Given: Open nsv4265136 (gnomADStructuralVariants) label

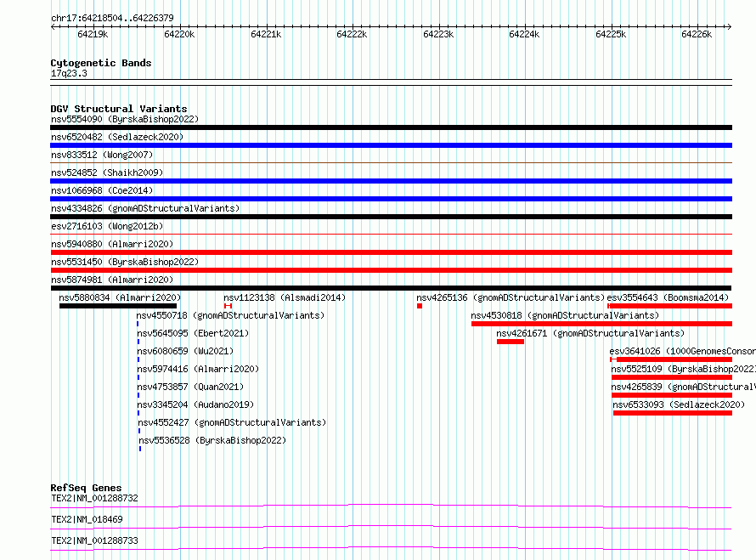Looking at the screenshot, I should tap(511, 297).
